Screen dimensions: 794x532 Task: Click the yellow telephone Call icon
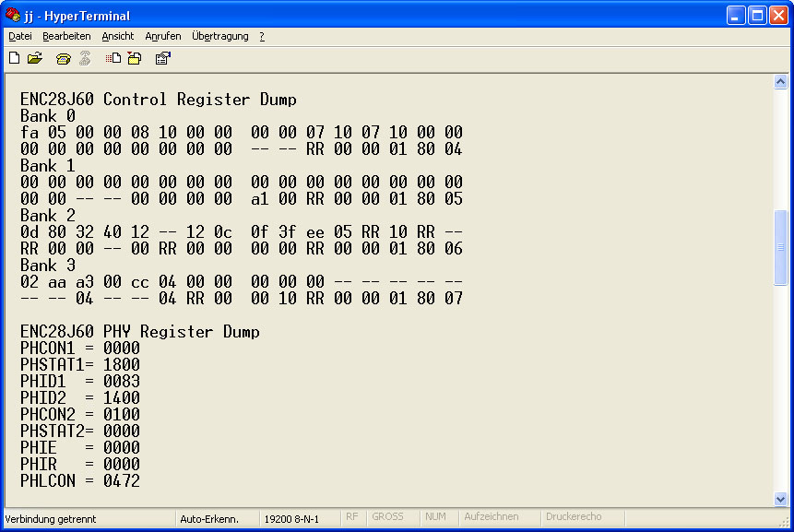point(63,58)
